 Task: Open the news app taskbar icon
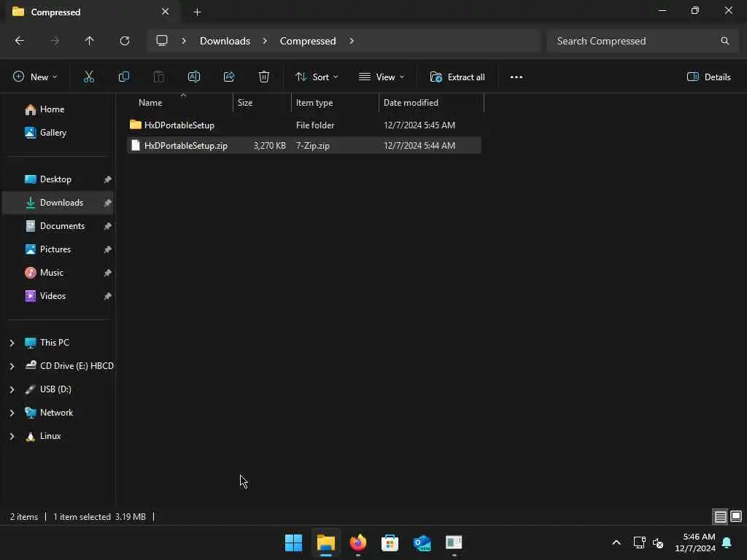tap(454, 542)
